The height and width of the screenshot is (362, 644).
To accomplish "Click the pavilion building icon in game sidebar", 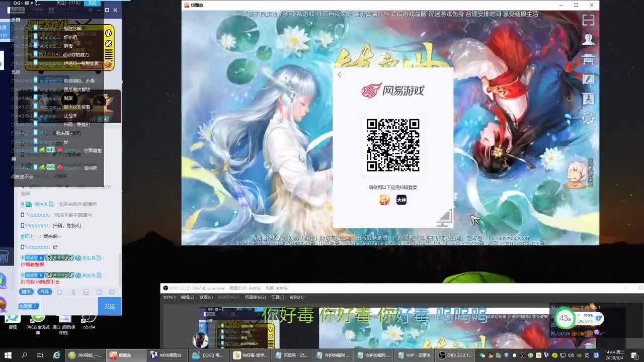I will [588, 59].
